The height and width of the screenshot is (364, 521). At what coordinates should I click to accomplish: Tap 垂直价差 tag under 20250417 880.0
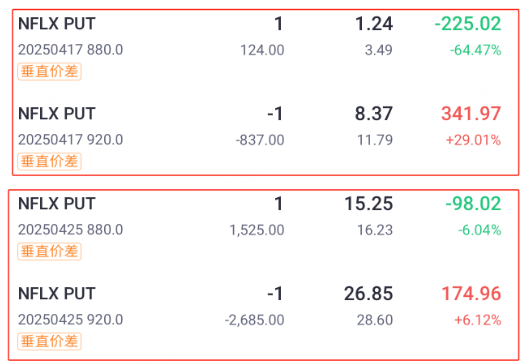click(x=49, y=72)
